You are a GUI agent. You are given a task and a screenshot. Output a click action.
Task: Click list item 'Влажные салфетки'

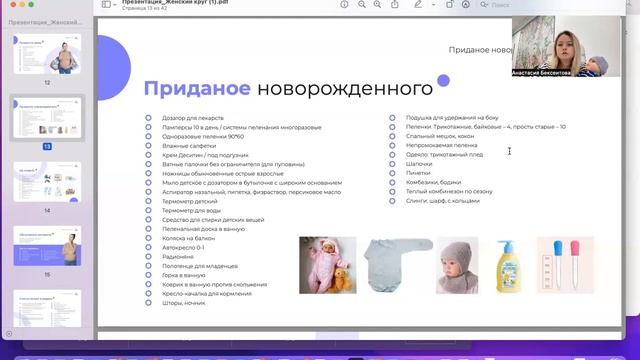coord(189,146)
